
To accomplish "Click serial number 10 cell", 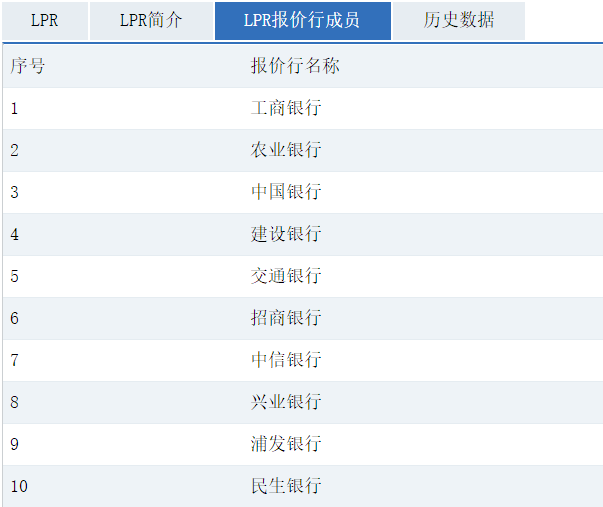I will (19, 486).
